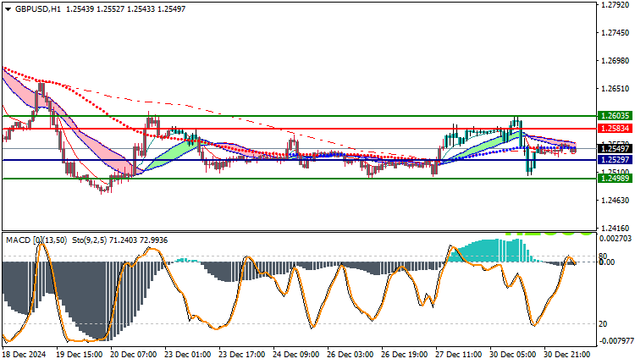The width and height of the screenshot is (635, 364).
Task: Select the green 1.24989 price label
Action: pos(615,178)
